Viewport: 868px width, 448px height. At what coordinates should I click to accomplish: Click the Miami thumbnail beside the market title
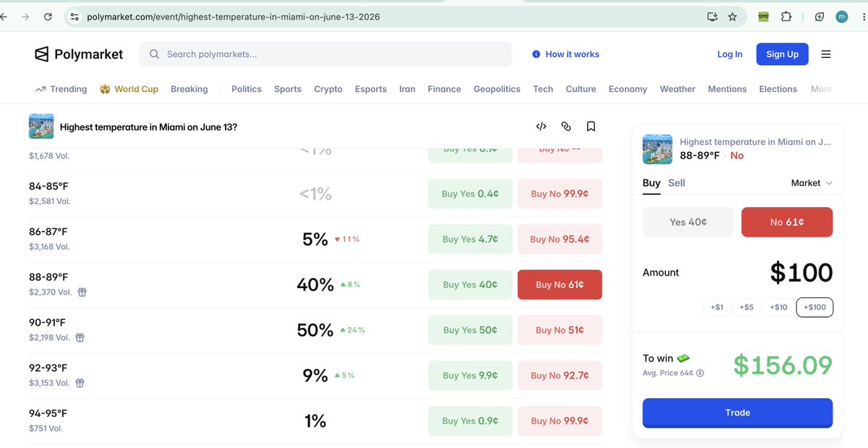pyautogui.click(x=41, y=127)
